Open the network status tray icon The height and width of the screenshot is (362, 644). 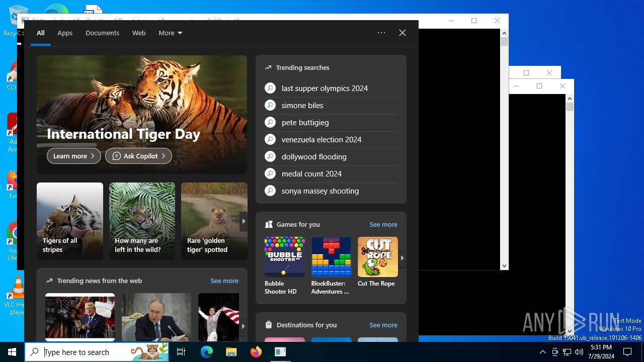click(x=567, y=352)
